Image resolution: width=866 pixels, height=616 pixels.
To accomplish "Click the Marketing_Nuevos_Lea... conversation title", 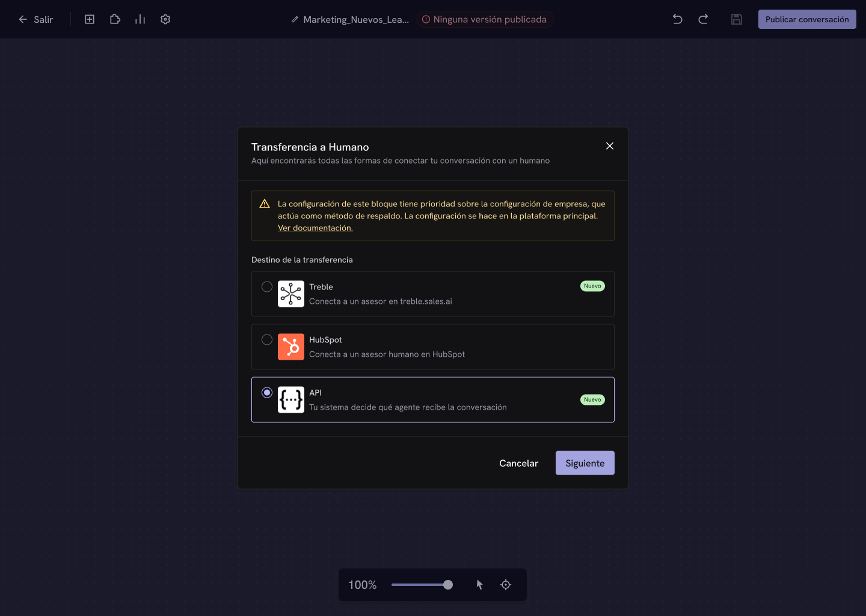I will [x=356, y=19].
